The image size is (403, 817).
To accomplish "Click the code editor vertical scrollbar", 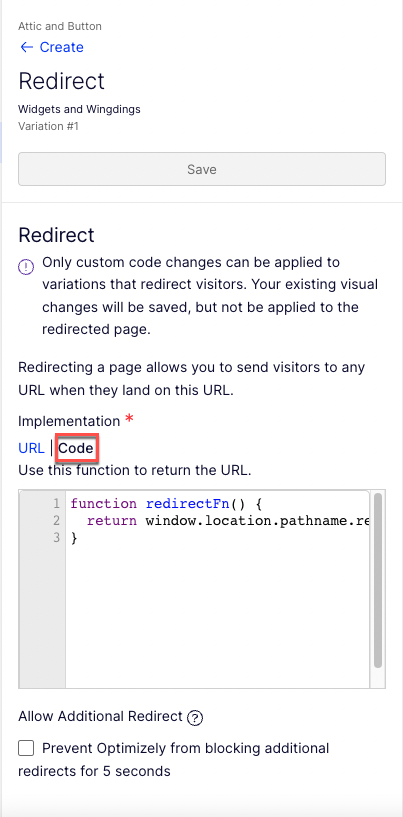I will (x=378, y=580).
